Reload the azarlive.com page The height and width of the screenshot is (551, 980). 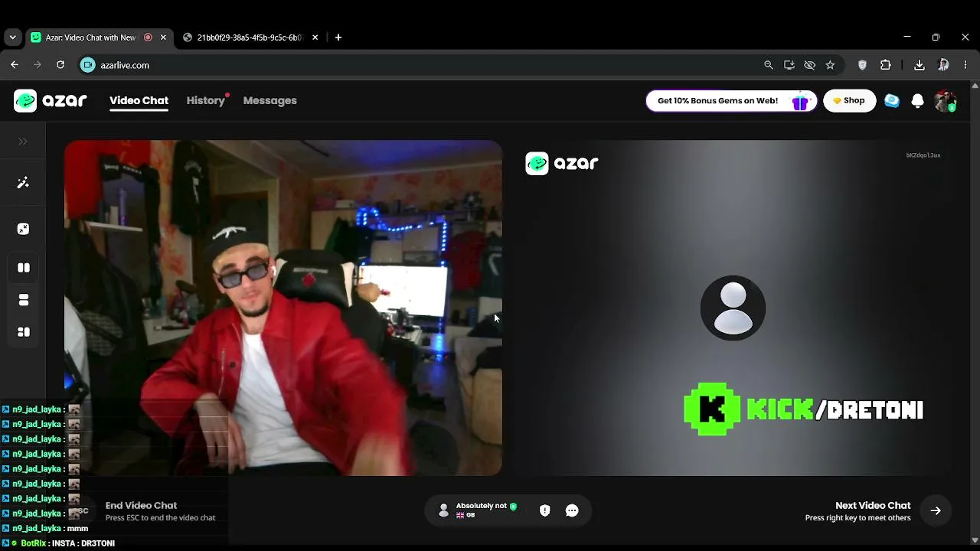[x=60, y=65]
